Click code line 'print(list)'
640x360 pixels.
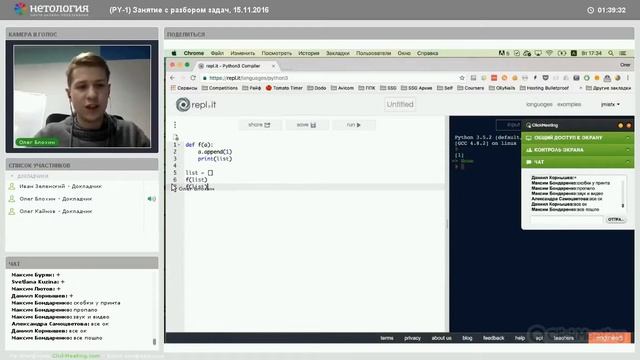(x=215, y=159)
